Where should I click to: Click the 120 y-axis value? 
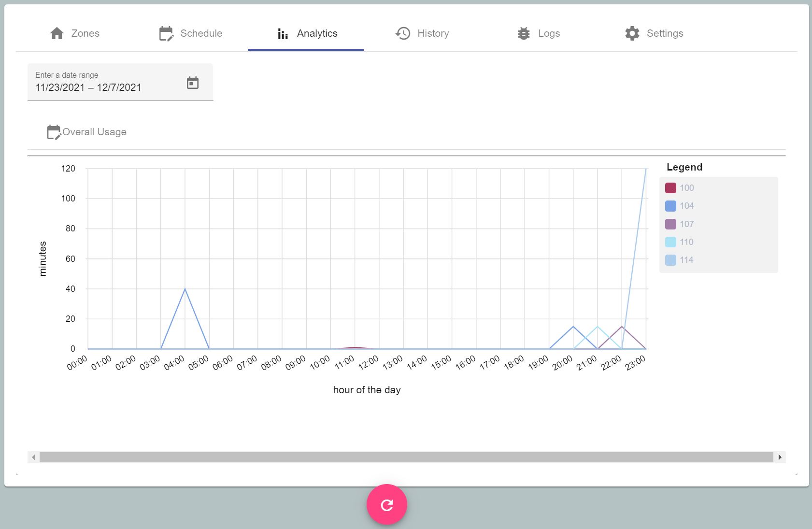pos(68,169)
